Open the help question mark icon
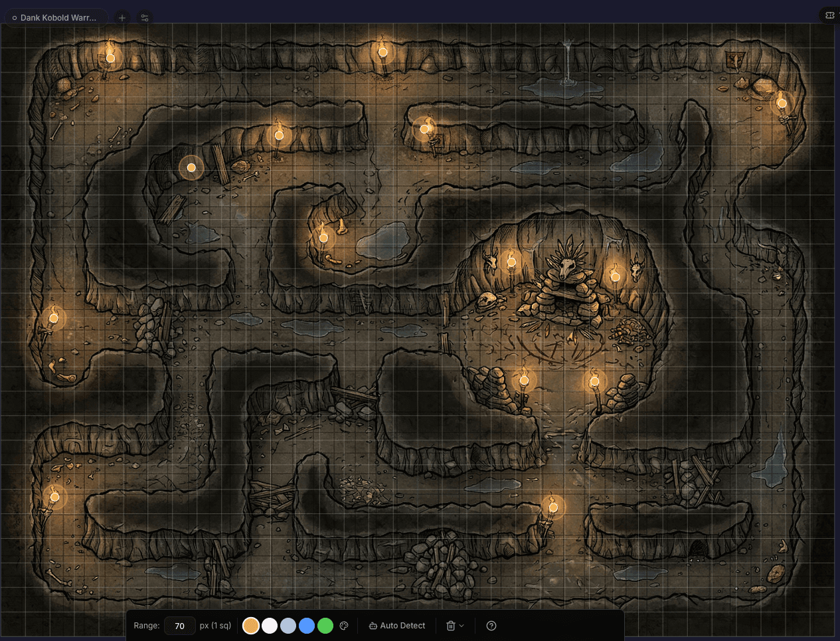The image size is (840, 641). pos(491,625)
